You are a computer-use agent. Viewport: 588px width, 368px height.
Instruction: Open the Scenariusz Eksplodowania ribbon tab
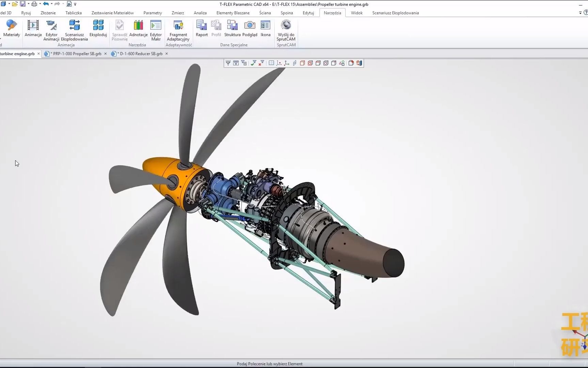pyautogui.click(x=395, y=13)
